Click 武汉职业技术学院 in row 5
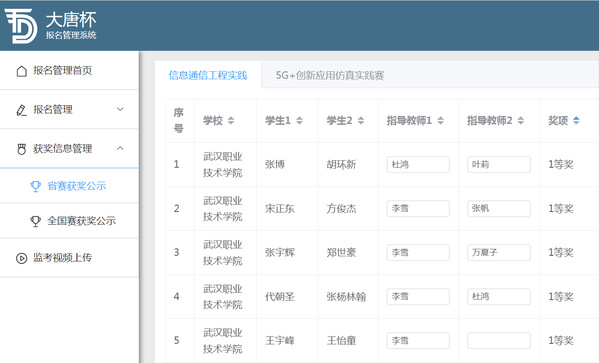The height and width of the screenshot is (363, 599). [222, 340]
